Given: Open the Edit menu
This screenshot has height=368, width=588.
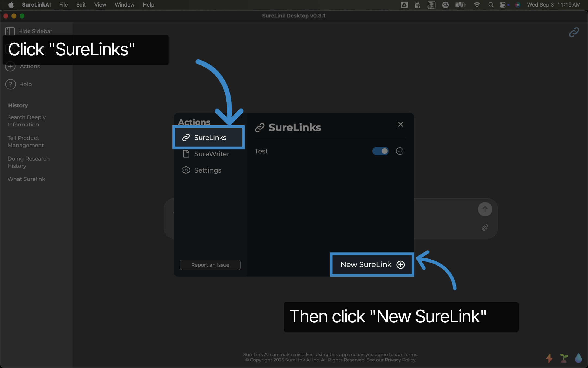Looking at the screenshot, I should 81,5.
